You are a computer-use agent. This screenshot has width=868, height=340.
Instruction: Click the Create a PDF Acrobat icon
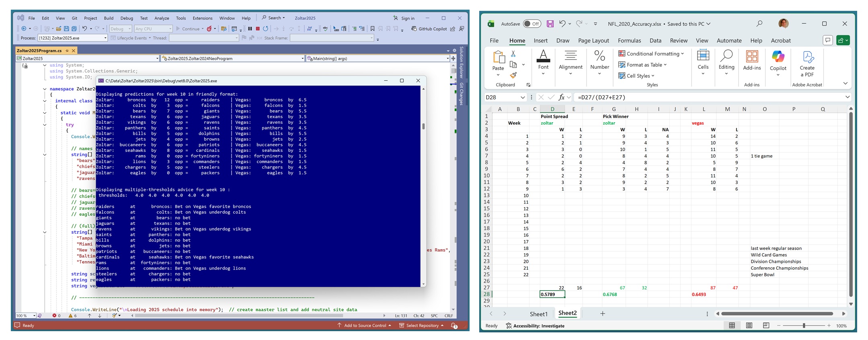(x=806, y=63)
